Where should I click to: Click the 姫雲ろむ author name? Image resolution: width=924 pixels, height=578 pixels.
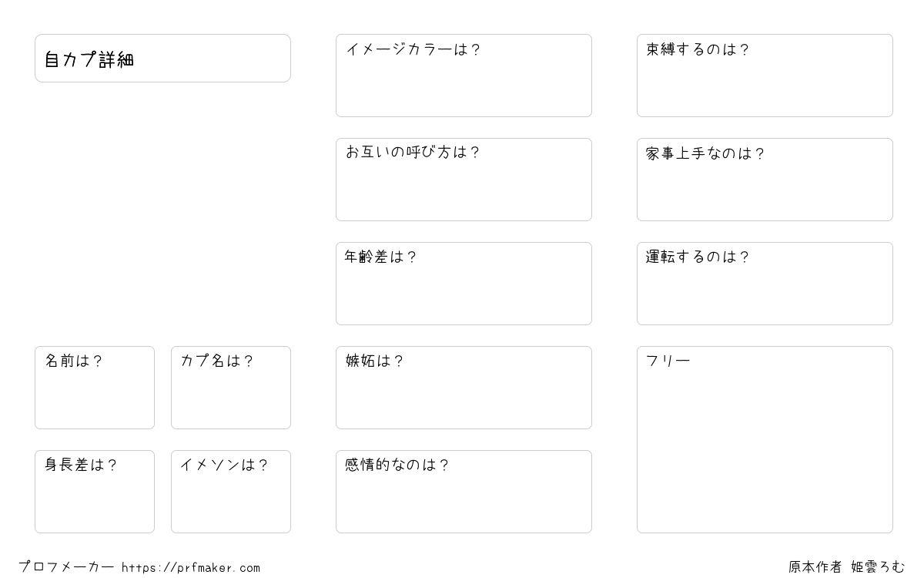tap(878, 567)
